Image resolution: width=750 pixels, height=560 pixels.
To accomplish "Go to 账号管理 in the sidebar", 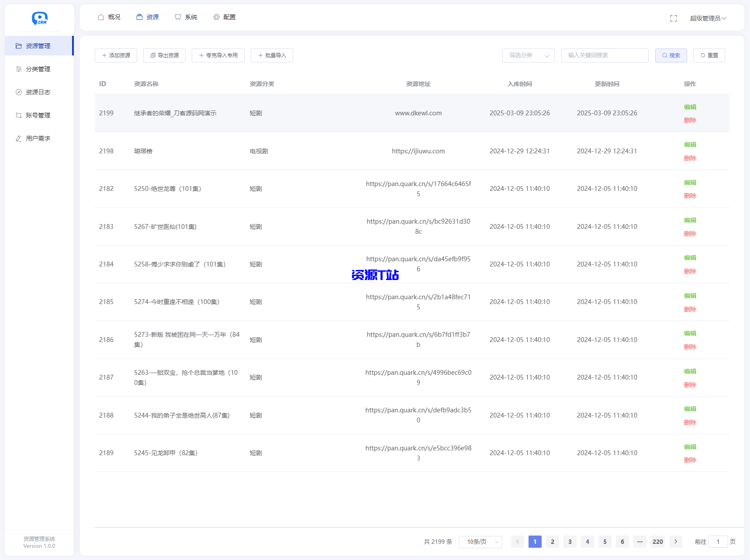I will (38, 115).
